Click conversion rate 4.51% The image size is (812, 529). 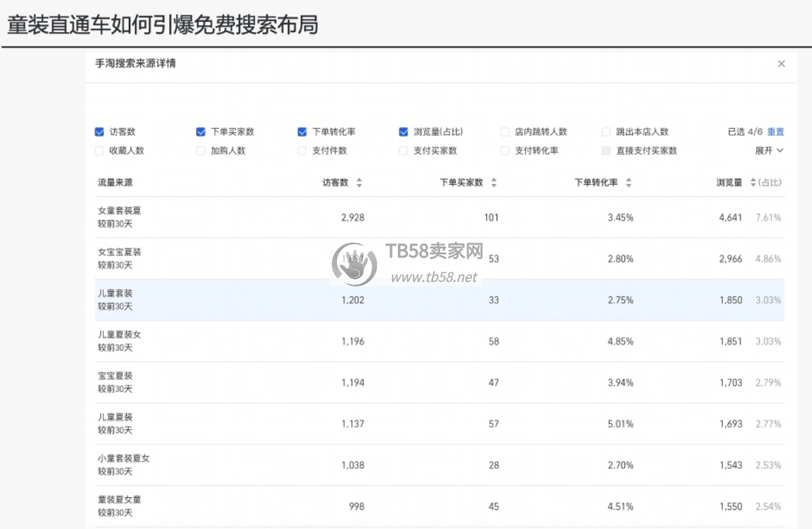(x=620, y=506)
